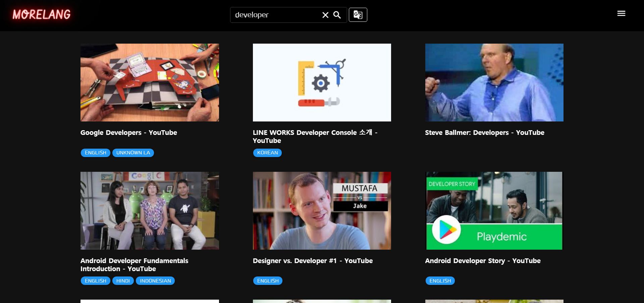Select ENGLISH tag under Android Developer Fundamentals

tap(96, 281)
